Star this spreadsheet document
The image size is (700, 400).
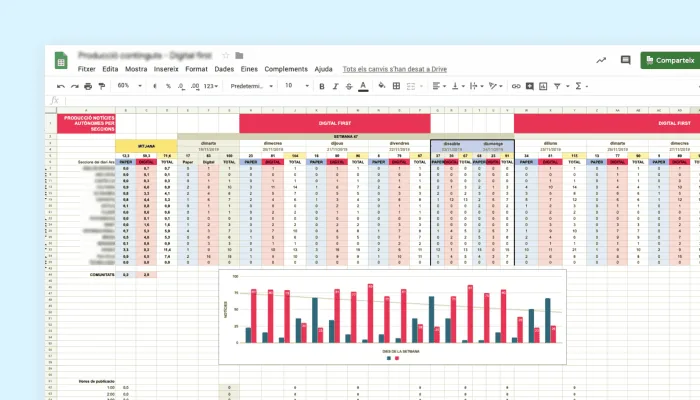click(225, 55)
